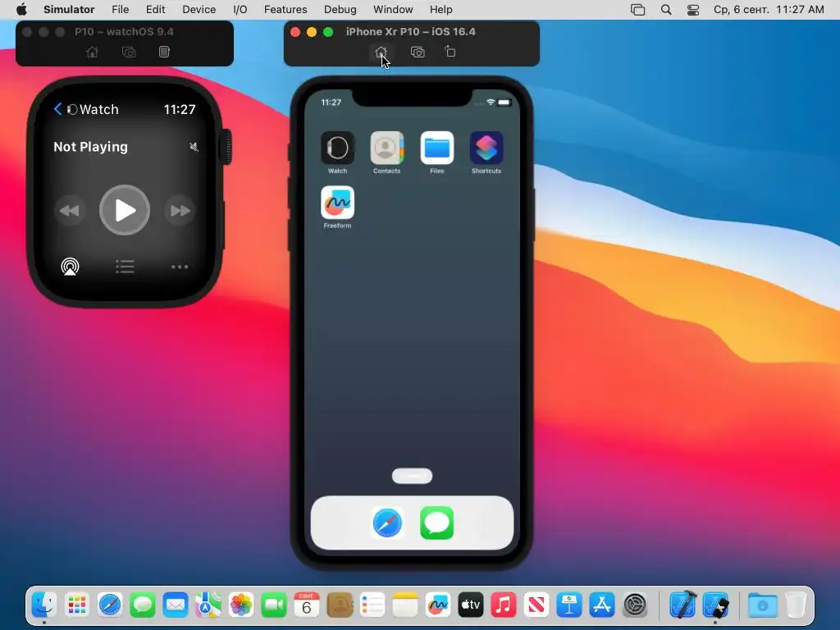Open Safari from the macOS Dock
The image size is (840, 630).
pyautogui.click(x=110, y=605)
